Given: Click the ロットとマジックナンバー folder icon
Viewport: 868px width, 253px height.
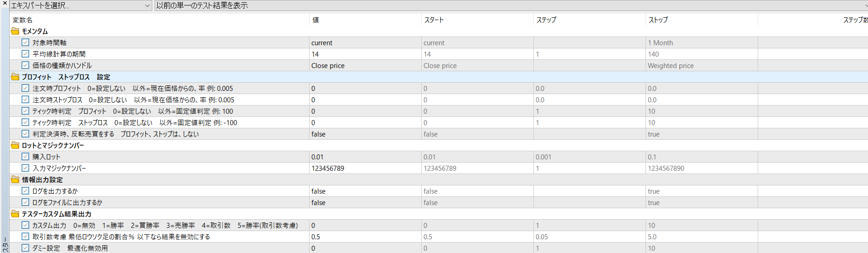Looking at the screenshot, I should [x=15, y=145].
